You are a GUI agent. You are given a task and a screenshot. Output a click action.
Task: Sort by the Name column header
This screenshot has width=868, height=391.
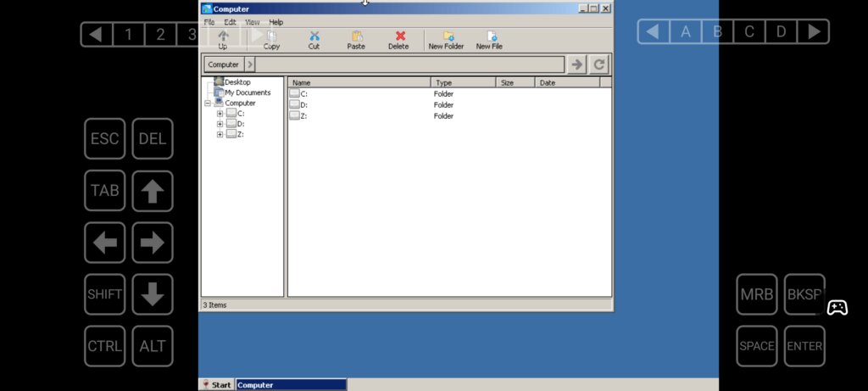359,83
